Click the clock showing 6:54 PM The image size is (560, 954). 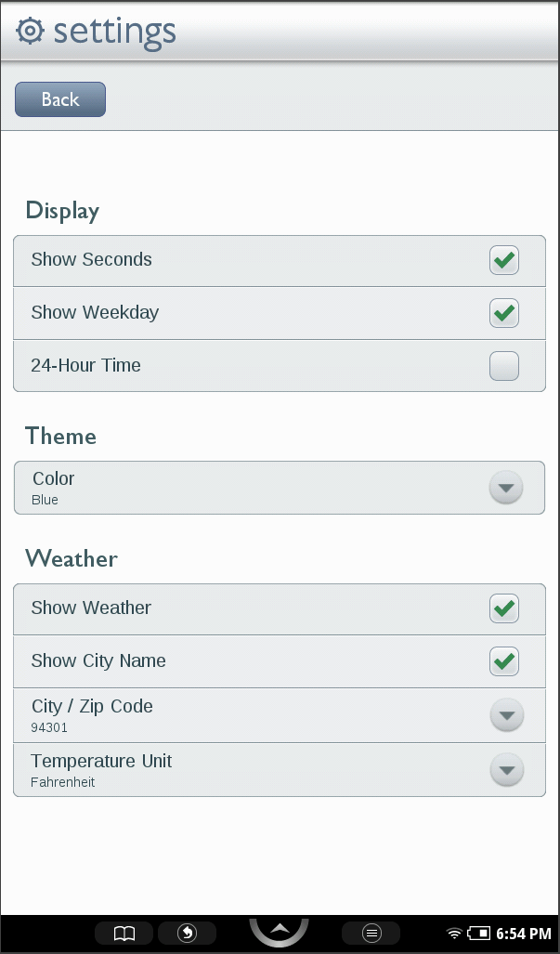point(525,934)
